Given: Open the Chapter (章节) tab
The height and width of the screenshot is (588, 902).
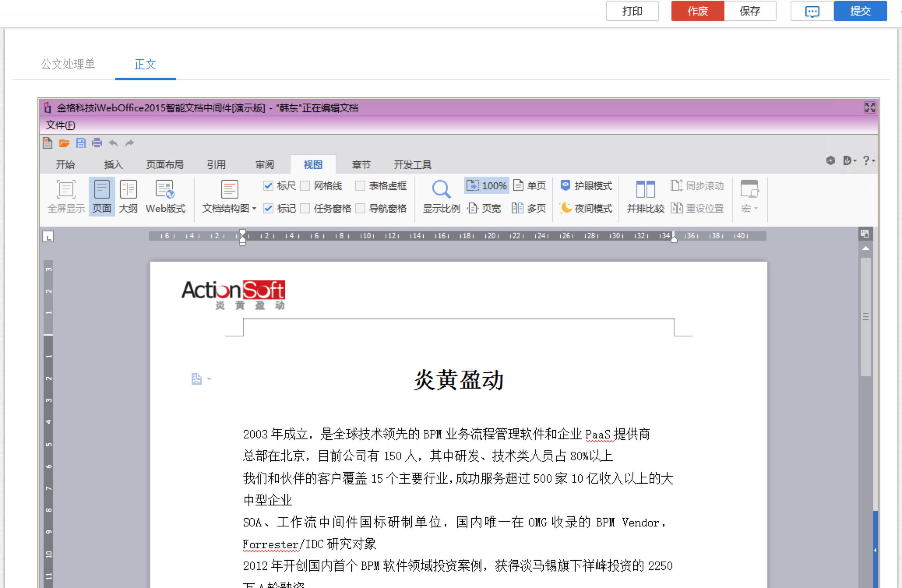Looking at the screenshot, I should tap(361, 165).
